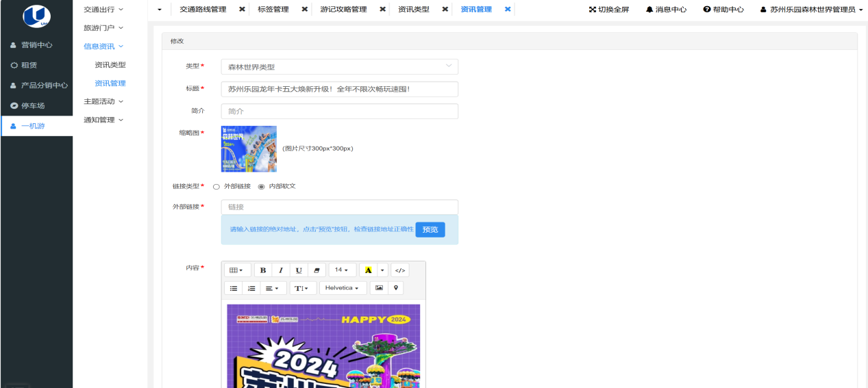Switch to the 游记攻略管理 tab
This screenshot has width=868, height=388.
click(343, 10)
